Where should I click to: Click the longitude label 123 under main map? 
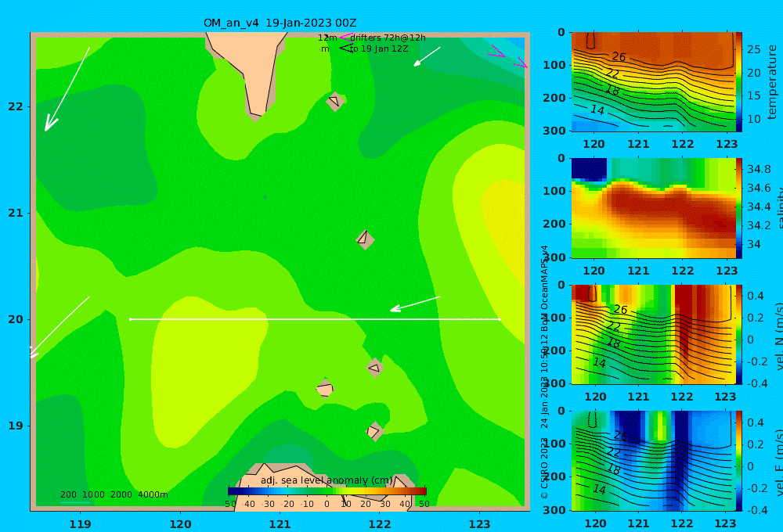pos(480,524)
